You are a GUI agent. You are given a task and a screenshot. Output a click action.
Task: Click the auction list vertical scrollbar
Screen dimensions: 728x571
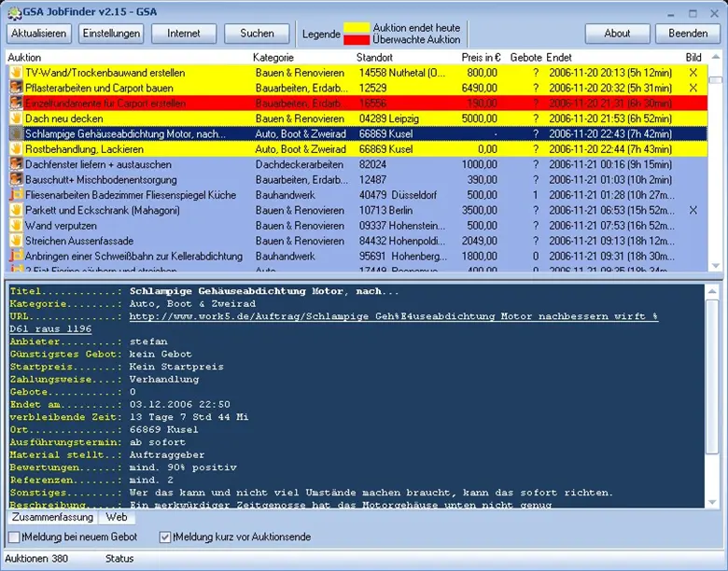[x=715, y=168]
